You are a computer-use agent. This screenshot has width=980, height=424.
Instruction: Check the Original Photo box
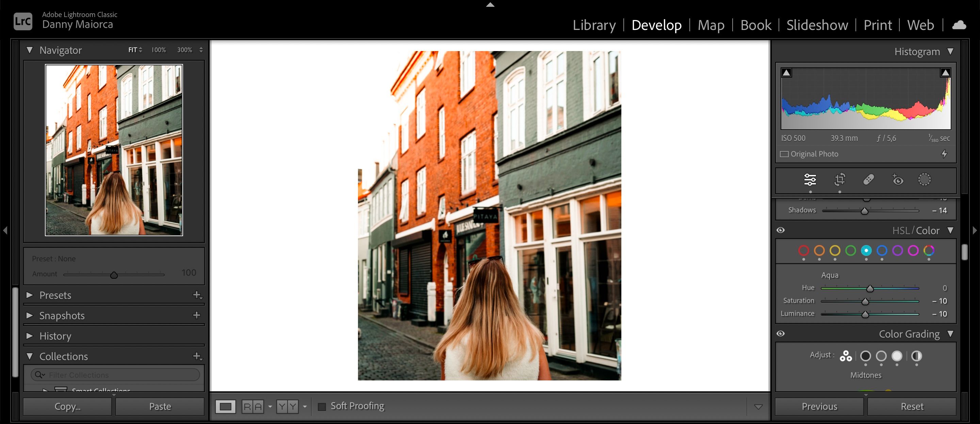(785, 154)
